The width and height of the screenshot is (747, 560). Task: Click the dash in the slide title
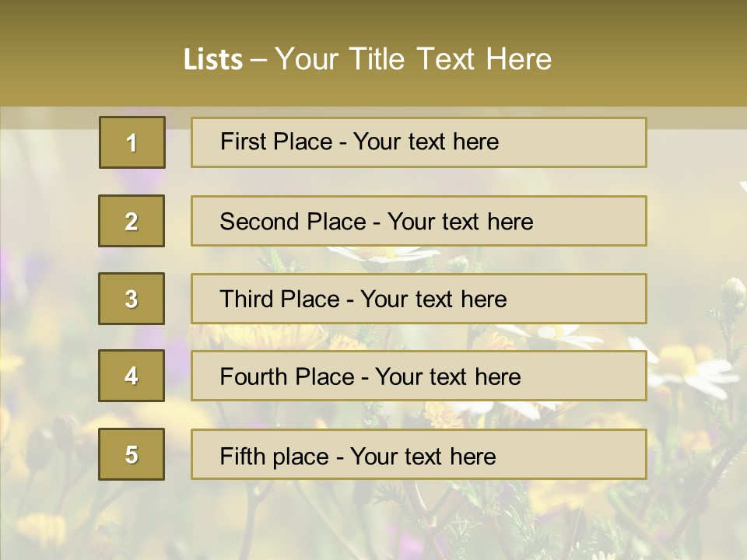tap(258, 60)
